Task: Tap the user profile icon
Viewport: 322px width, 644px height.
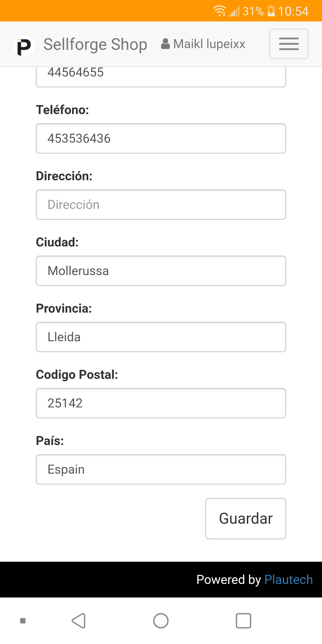Action: (x=165, y=44)
